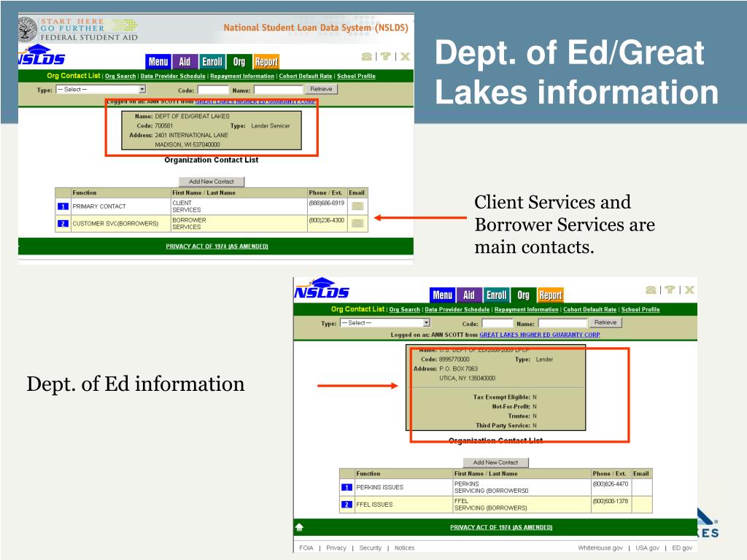Open help question icon in upper screenshot
The width and height of the screenshot is (747, 560).
click(385, 56)
